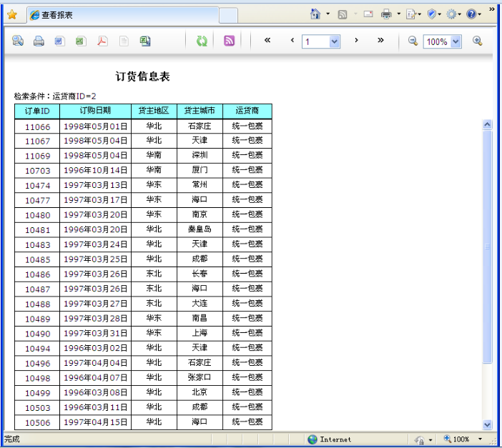The height and width of the screenshot is (448, 502).
Task: Expand the Home button dropdown arrow
Action: click(328, 14)
